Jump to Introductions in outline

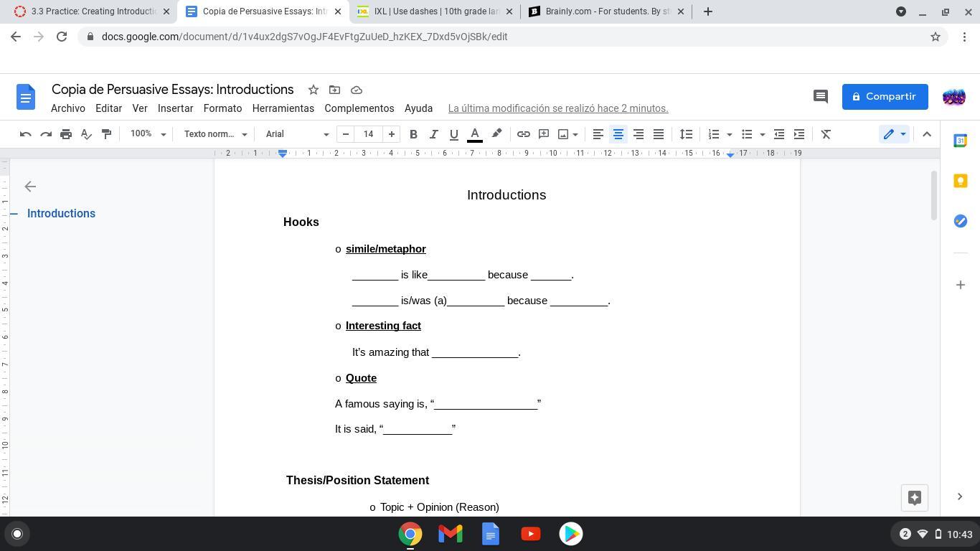(61, 214)
